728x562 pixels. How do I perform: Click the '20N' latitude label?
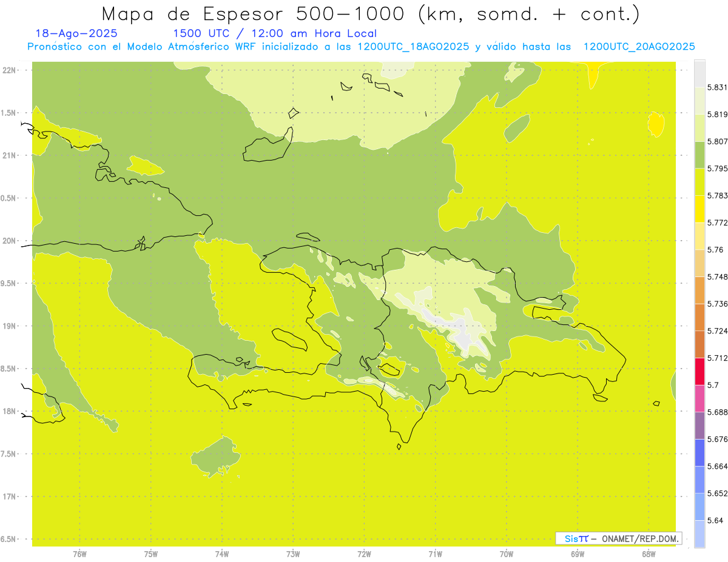coord(9,241)
